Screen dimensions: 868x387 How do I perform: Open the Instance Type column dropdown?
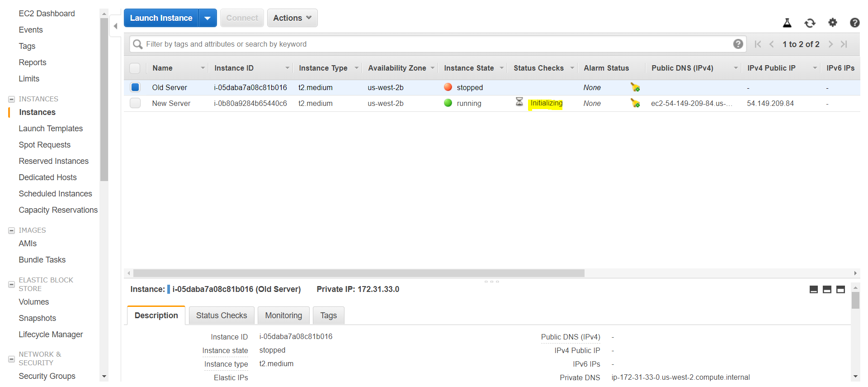(356, 68)
